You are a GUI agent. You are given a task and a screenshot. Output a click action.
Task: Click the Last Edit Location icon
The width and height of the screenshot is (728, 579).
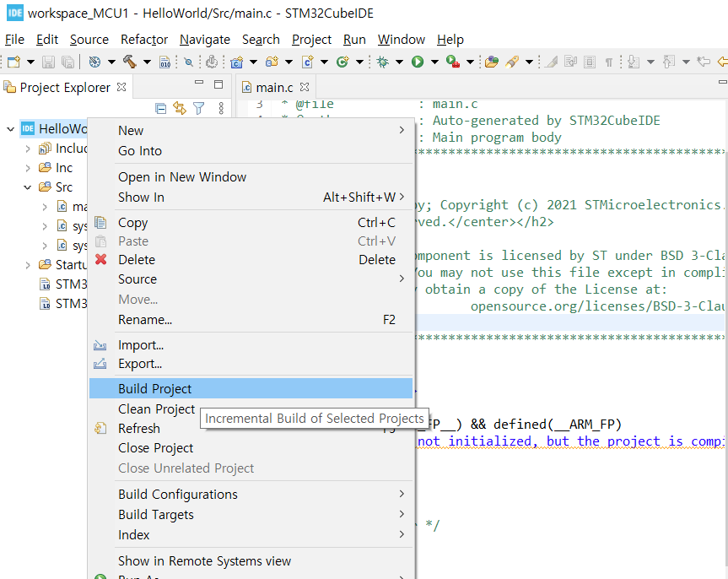[704, 62]
